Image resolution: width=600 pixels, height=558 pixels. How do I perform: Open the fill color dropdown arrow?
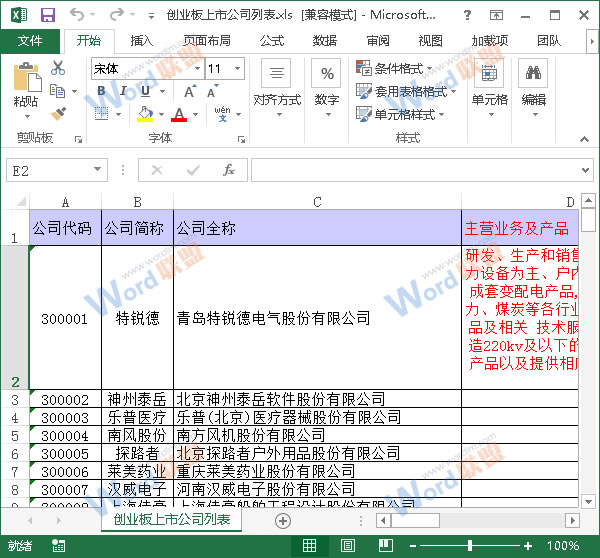point(161,114)
